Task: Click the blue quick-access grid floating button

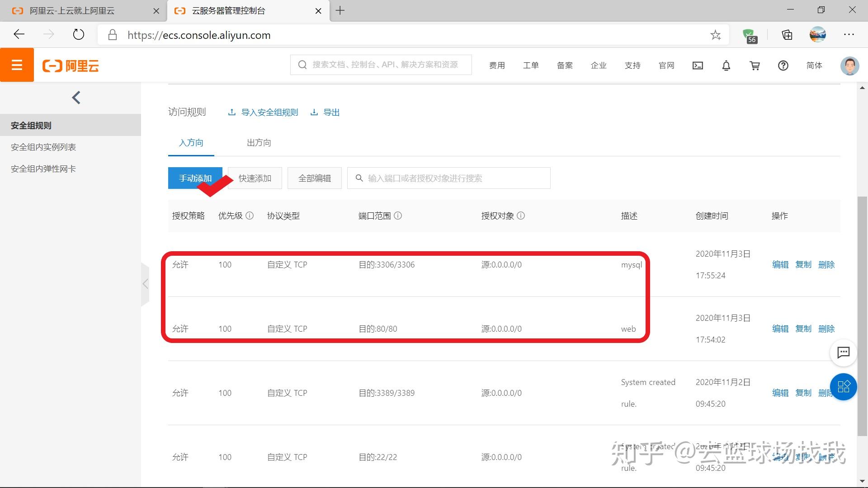Action: (x=843, y=387)
